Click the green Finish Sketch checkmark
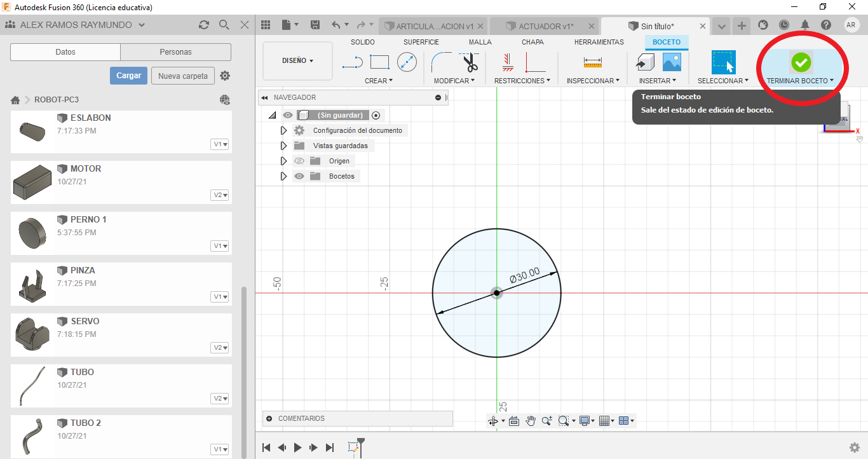 tap(801, 62)
